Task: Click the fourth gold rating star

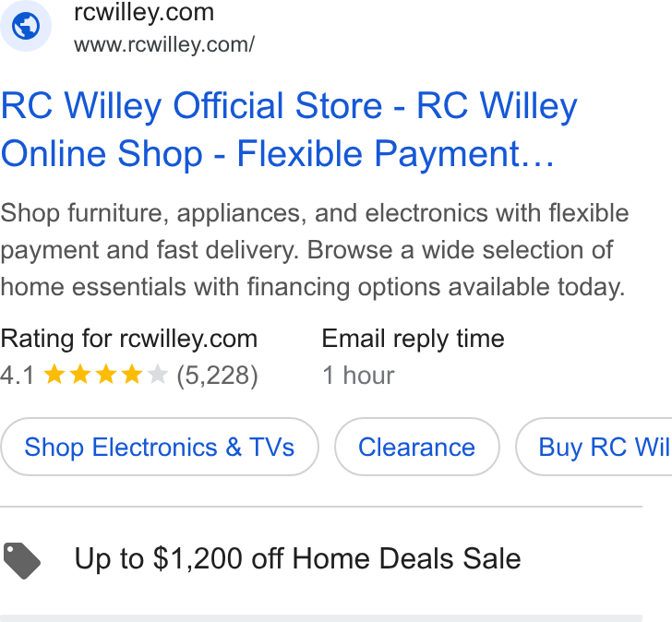Action: pyautogui.click(x=132, y=375)
